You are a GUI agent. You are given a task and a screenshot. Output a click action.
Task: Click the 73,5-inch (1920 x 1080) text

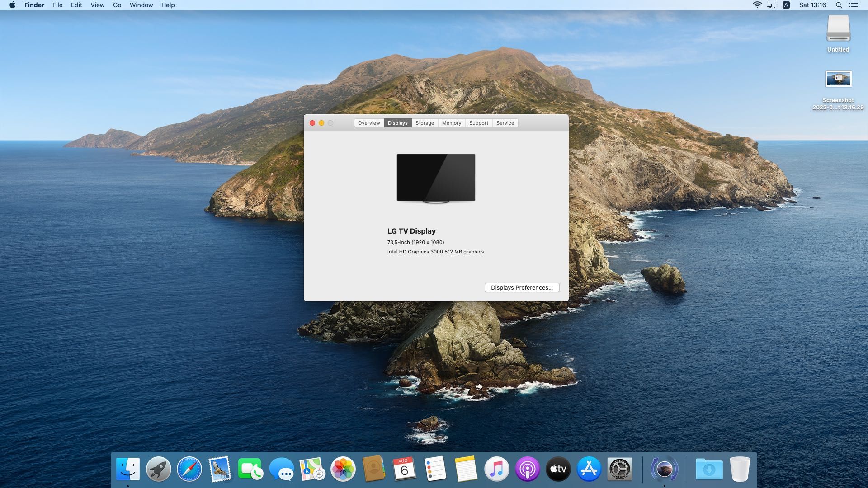pyautogui.click(x=415, y=242)
